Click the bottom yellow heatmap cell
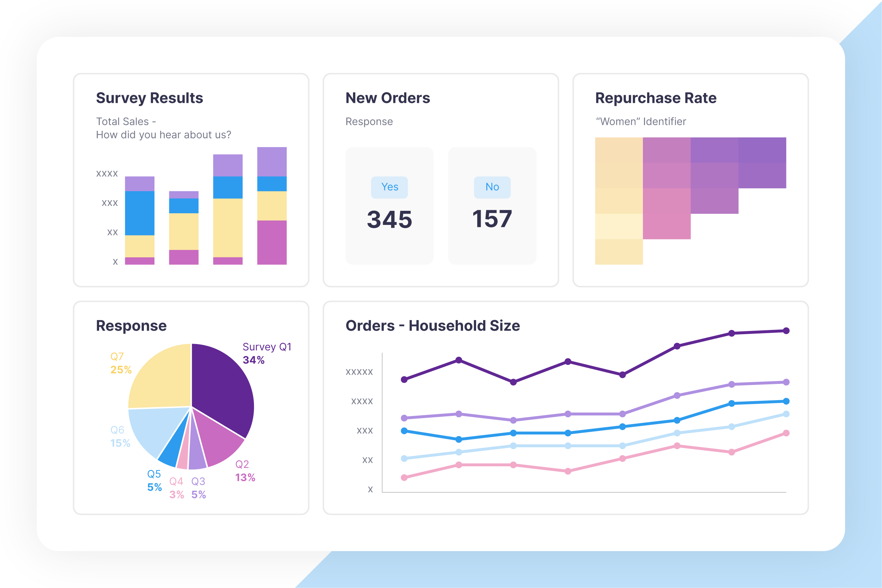Viewport: 882px width, 588px height. [619, 252]
